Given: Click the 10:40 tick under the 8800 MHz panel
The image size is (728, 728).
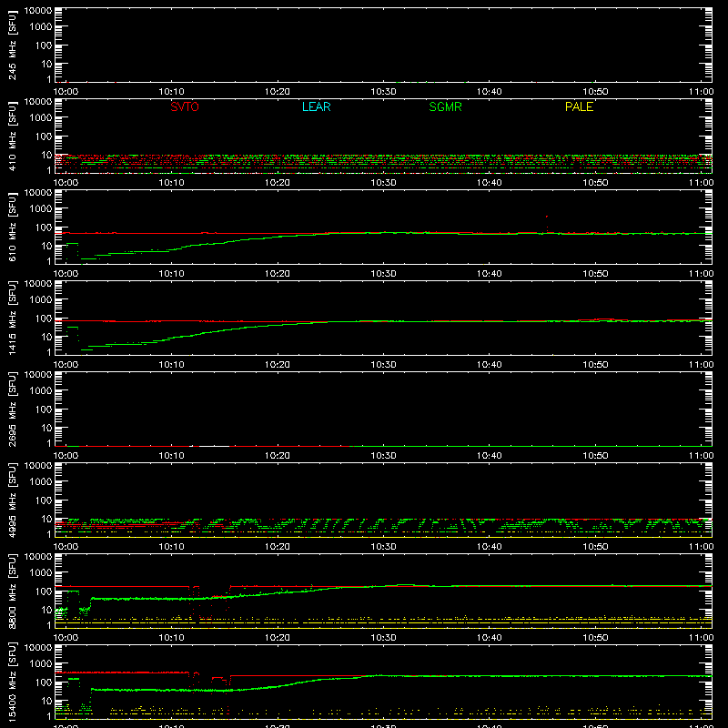Looking at the screenshot, I should (x=490, y=638).
